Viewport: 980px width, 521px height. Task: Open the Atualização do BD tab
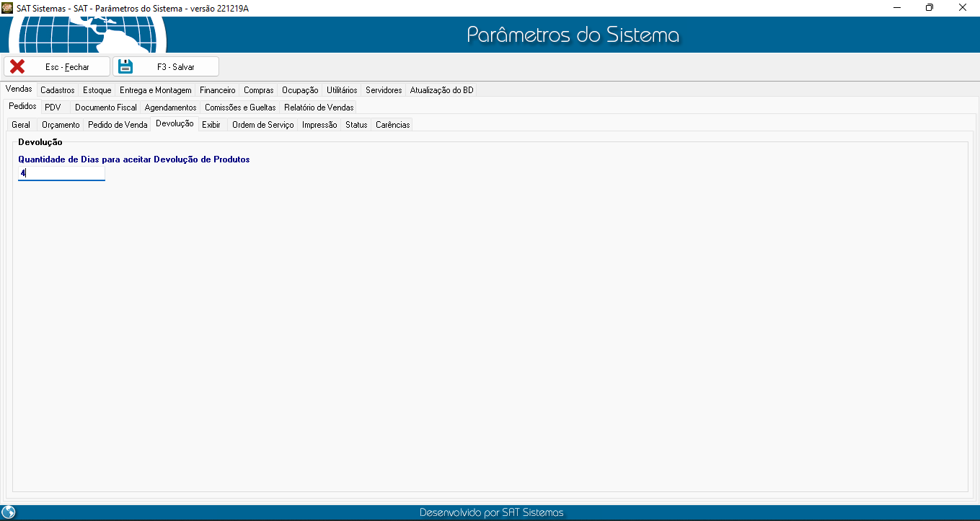coord(441,90)
